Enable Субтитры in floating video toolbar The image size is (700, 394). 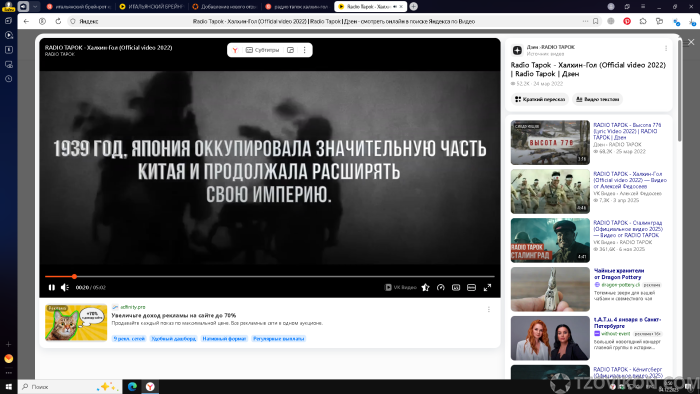pos(262,50)
